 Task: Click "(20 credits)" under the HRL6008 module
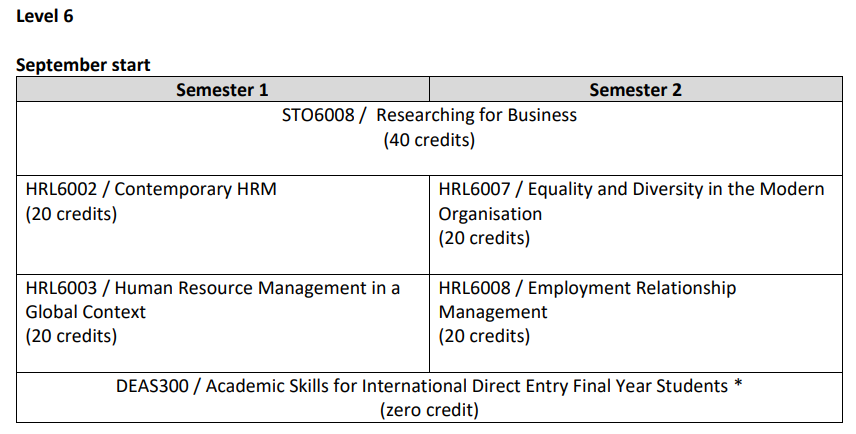pos(484,336)
